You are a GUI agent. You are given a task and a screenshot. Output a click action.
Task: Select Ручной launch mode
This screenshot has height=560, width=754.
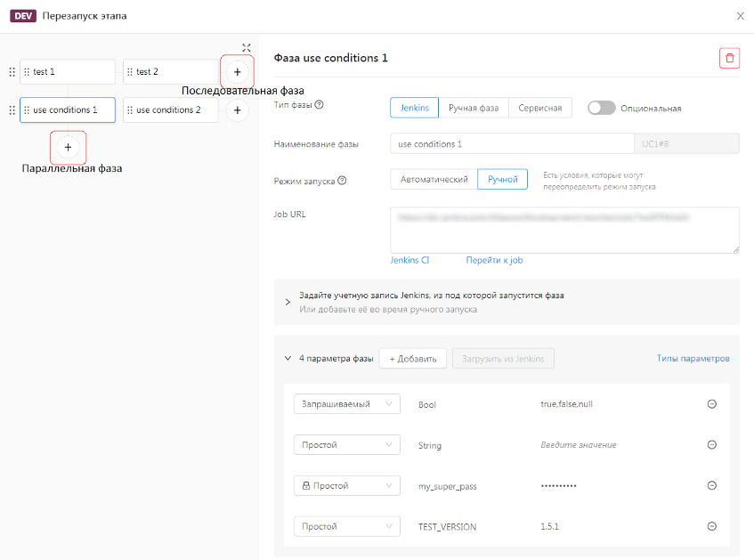point(502,179)
